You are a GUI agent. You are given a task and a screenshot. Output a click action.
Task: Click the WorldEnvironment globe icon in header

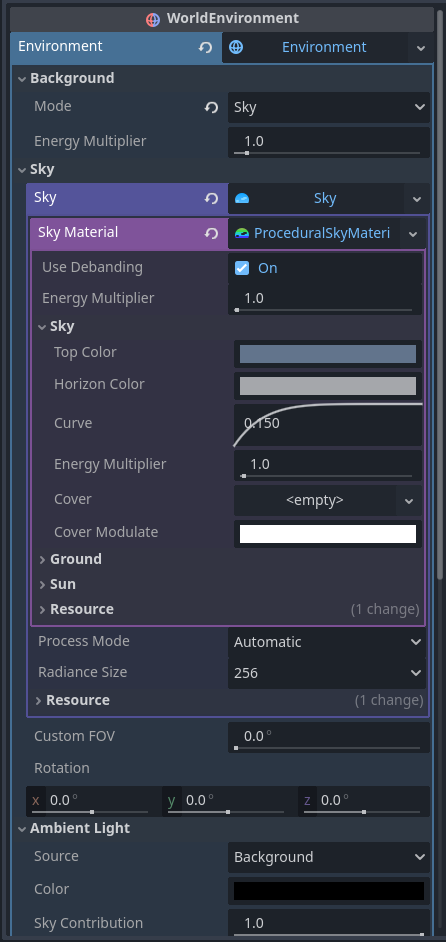[x=153, y=19]
